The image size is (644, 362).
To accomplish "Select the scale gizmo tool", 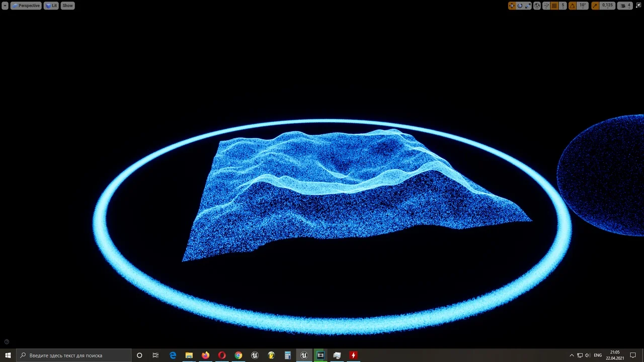I will pos(528,6).
